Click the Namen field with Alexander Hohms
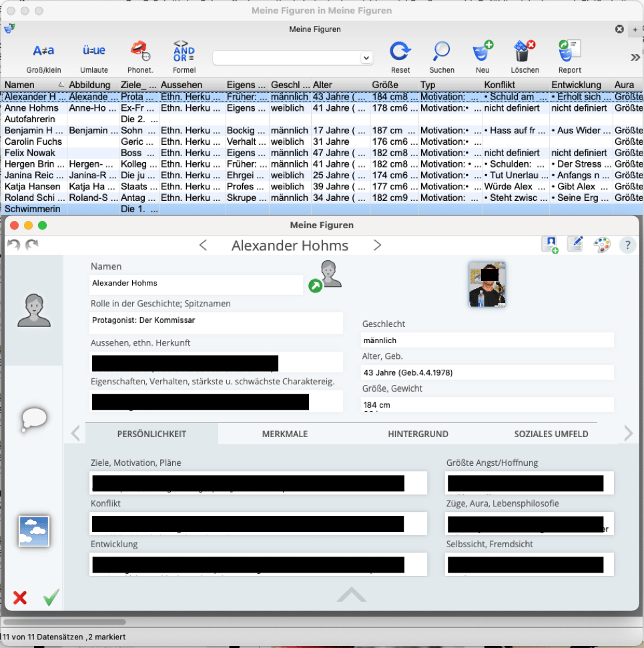 (x=196, y=284)
